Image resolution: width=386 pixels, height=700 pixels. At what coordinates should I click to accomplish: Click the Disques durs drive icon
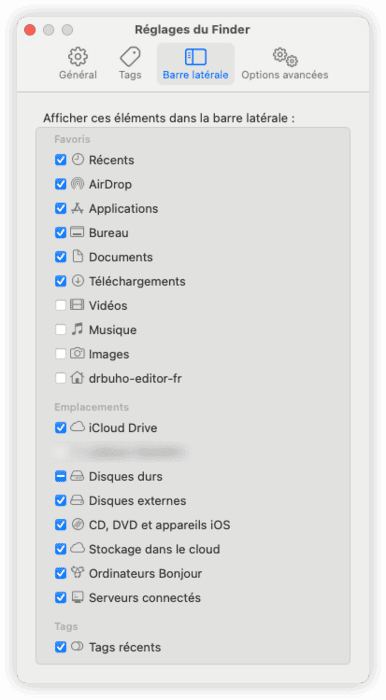click(78, 476)
